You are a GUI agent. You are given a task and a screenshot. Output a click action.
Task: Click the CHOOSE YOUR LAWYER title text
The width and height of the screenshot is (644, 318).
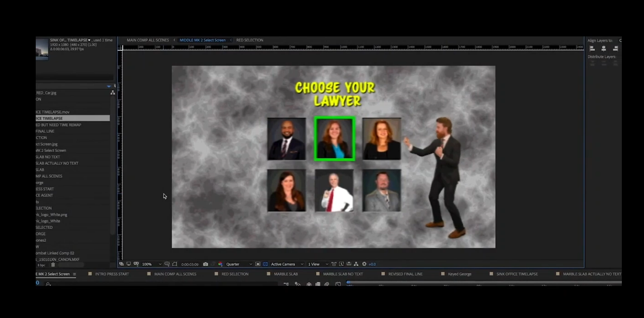335,94
